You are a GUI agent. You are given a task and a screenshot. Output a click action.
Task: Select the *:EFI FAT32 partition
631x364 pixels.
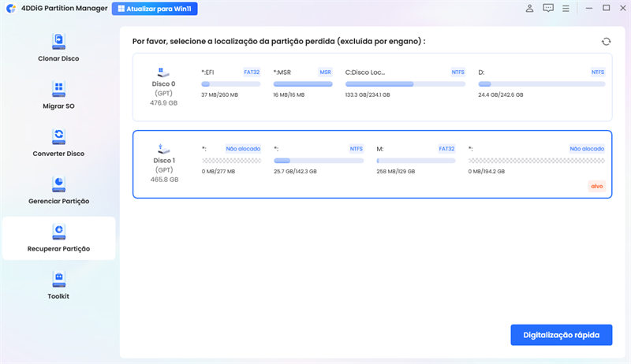point(231,84)
